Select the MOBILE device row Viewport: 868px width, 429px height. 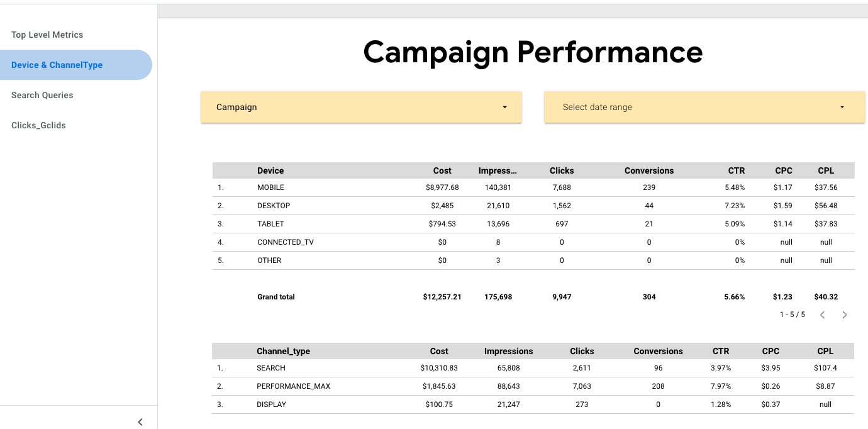pyautogui.click(x=270, y=187)
